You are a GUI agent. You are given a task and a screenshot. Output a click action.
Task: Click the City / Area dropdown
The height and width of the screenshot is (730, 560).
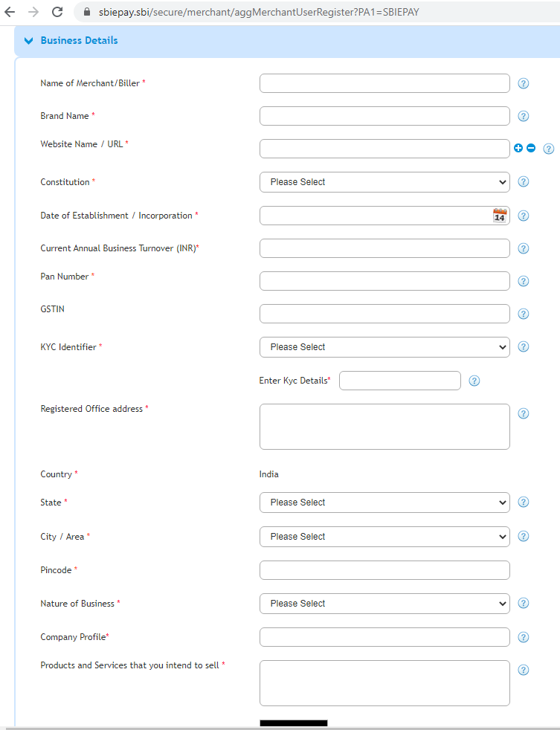pos(384,536)
